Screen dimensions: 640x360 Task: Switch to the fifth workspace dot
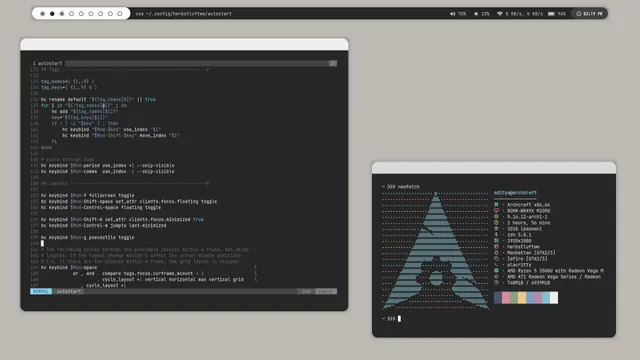[81, 13]
